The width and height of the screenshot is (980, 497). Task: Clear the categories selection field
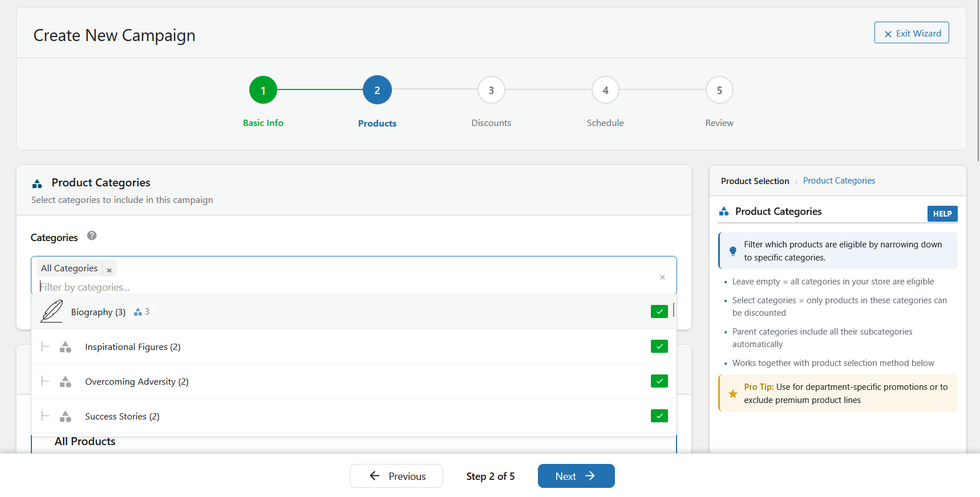[662, 278]
